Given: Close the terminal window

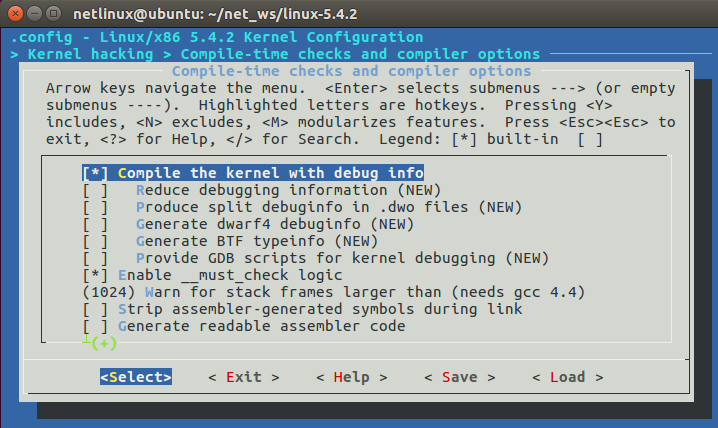Looking at the screenshot, I should pos(15,13).
